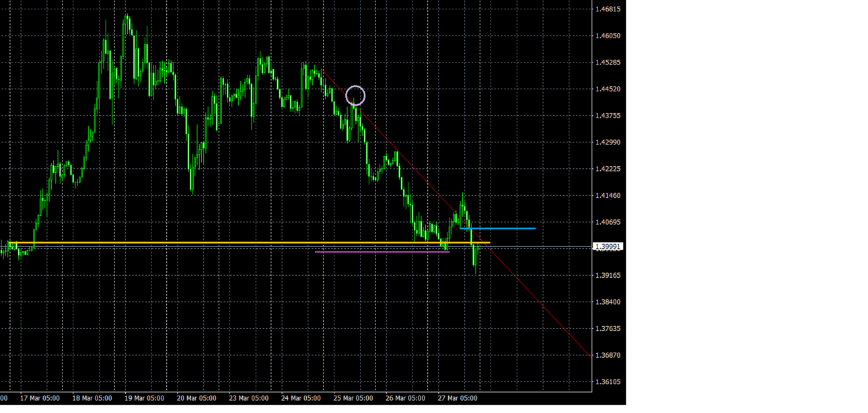
Task: Click the 25 Mar 05:00 time label
Action: (x=353, y=398)
